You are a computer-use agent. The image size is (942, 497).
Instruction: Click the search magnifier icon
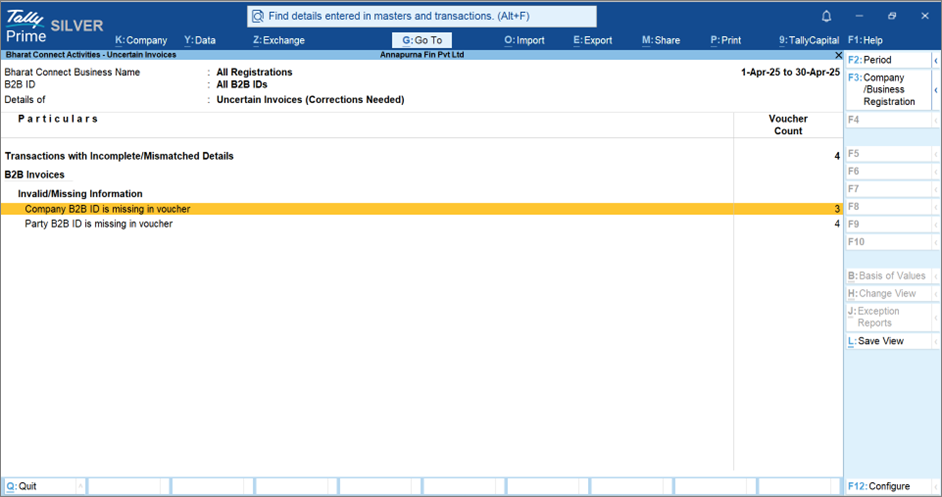click(258, 16)
